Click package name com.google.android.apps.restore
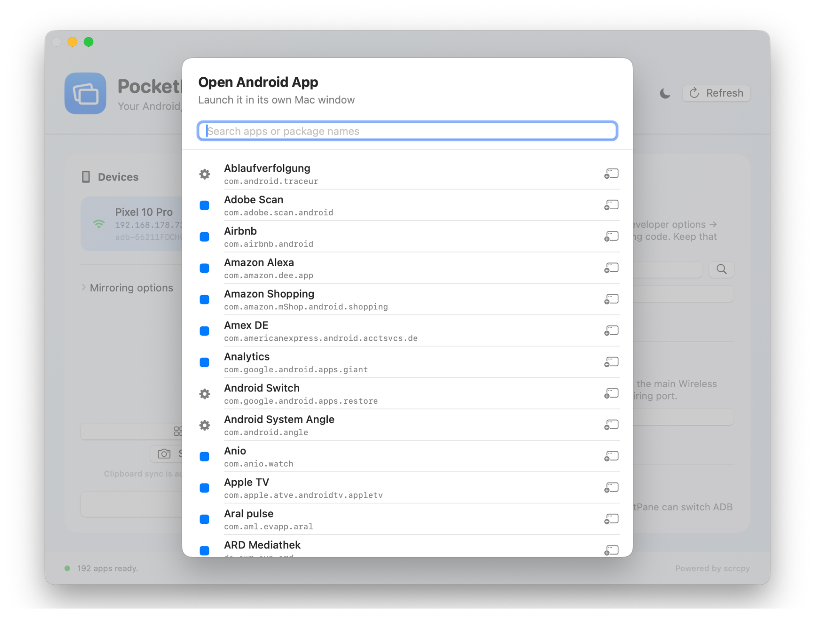This screenshot has height=644, width=815. tap(301, 401)
